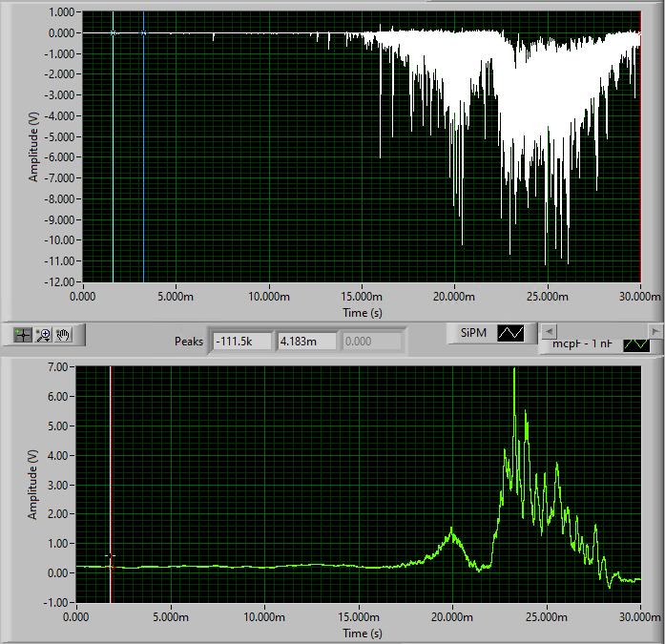Select the red cursor at top graph right edge
The image size is (665, 644).
tap(640, 149)
